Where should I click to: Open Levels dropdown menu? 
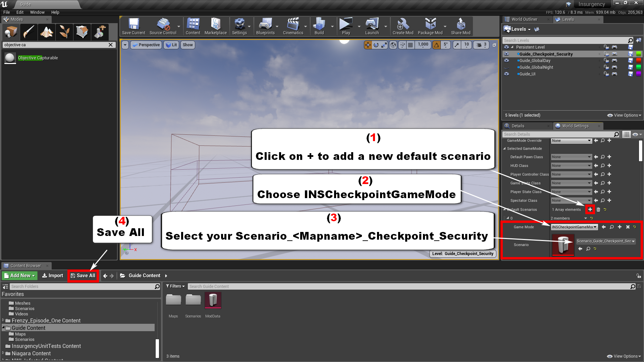pyautogui.click(x=521, y=29)
